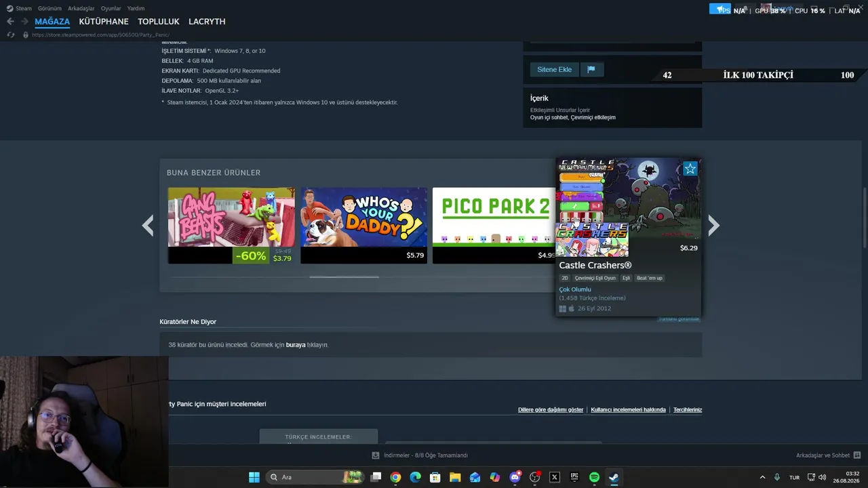Image resolution: width=868 pixels, height=488 pixels.
Task: Show next similar products with right arrow
Action: [x=713, y=225]
